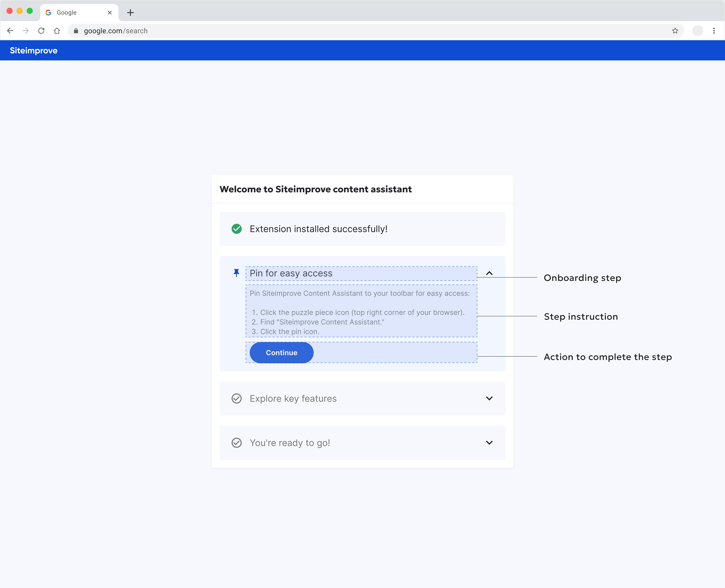The height and width of the screenshot is (588, 725).
Task: Click the Siteimprove logo in header
Action: [x=33, y=50]
